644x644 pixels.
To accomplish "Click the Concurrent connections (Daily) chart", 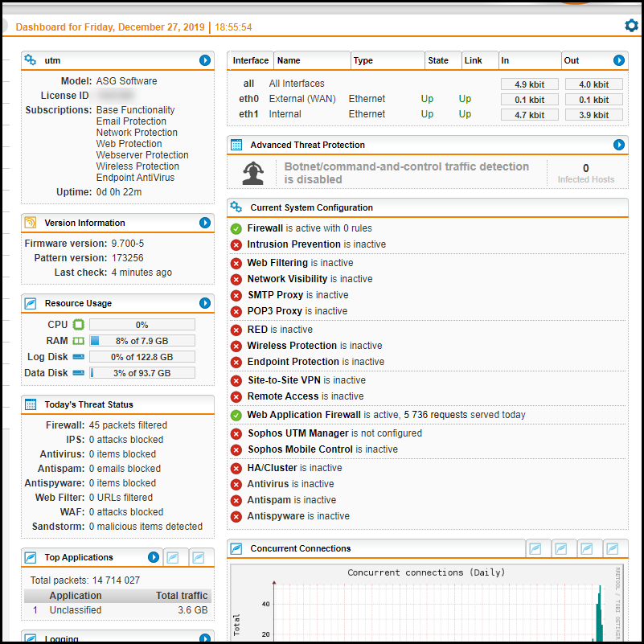I will [428, 601].
